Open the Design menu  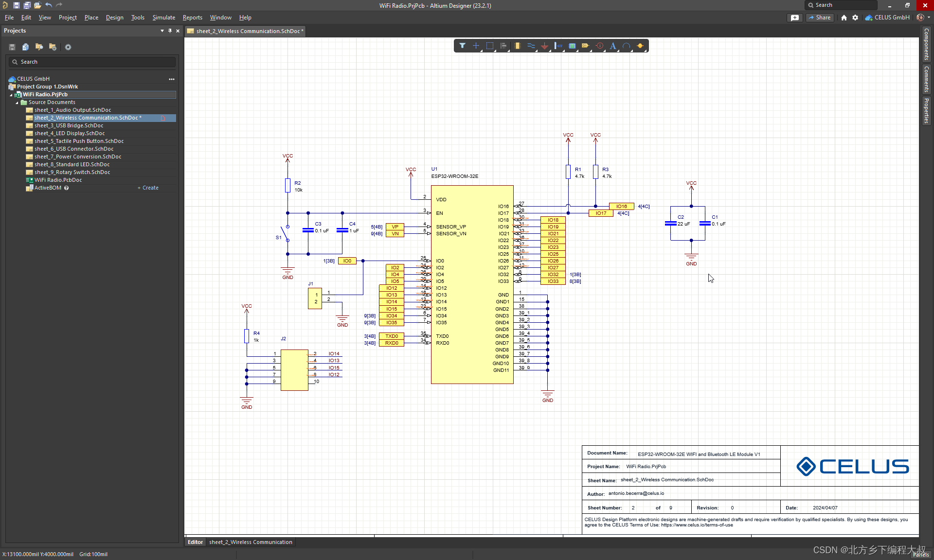pos(114,17)
